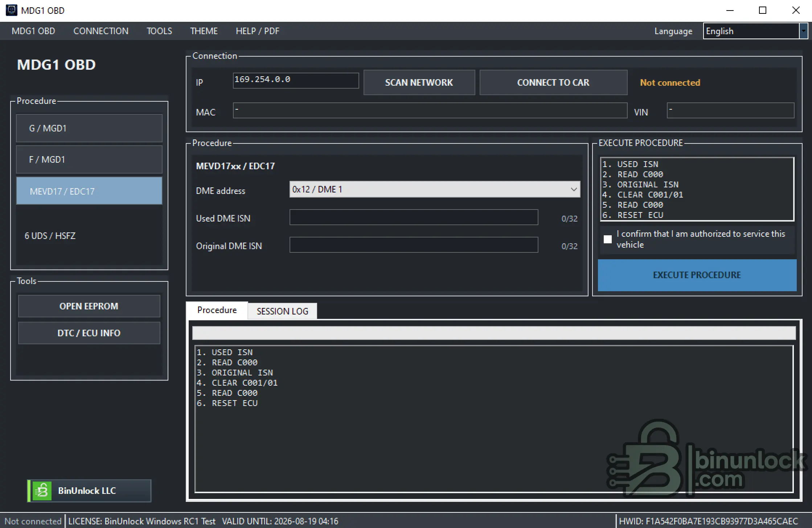Click the BinUnlock LLC button
Image resolution: width=812 pixels, height=528 pixels.
(x=89, y=491)
